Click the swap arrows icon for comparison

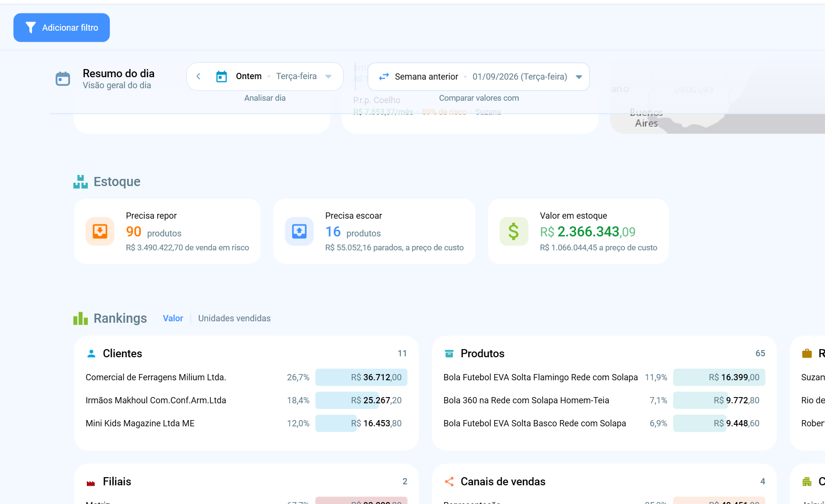tap(384, 77)
